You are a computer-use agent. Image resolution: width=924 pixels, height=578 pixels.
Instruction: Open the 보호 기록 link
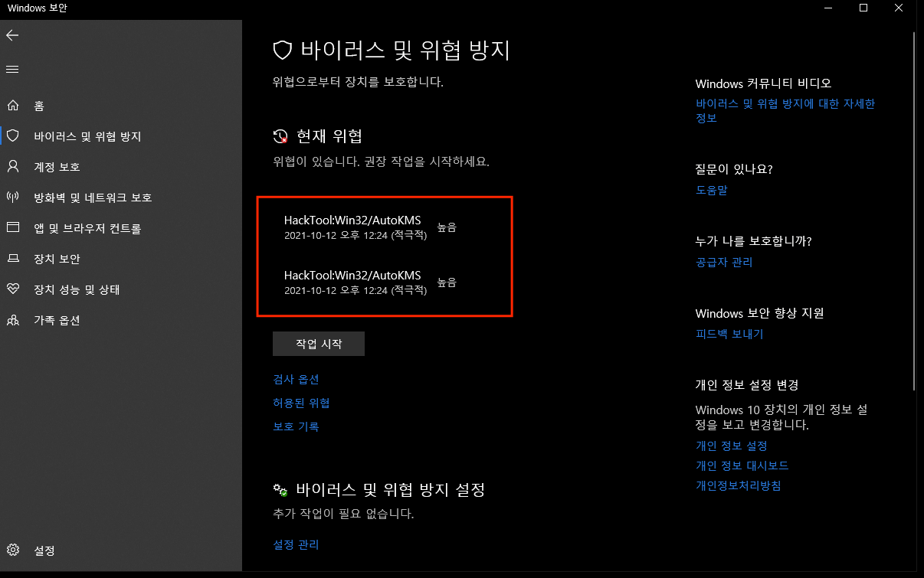[296, 426]
